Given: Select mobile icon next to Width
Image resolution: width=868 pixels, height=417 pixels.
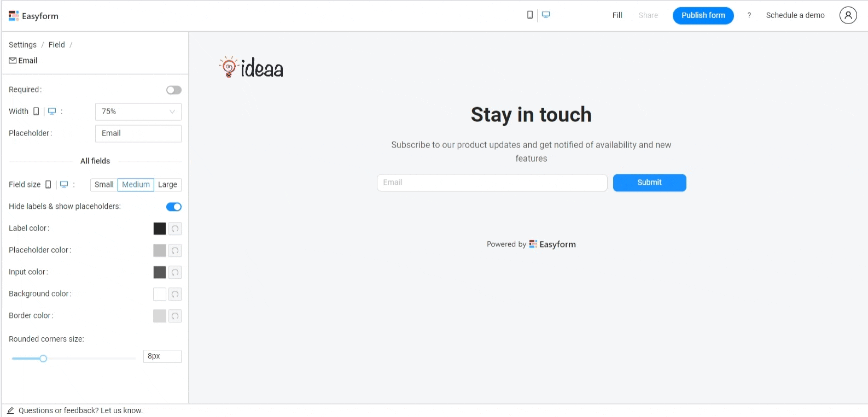Looking at the screenshot, I should (x=36, y=111).
